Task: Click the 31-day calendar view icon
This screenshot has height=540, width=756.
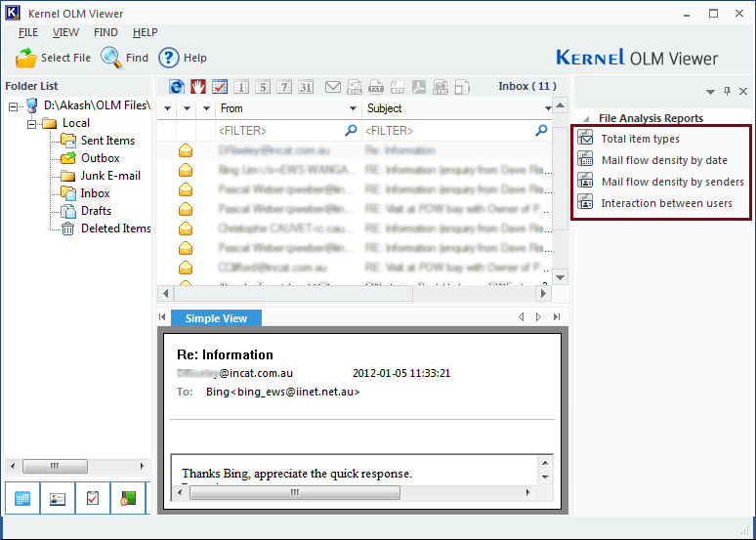Action: 306,87
